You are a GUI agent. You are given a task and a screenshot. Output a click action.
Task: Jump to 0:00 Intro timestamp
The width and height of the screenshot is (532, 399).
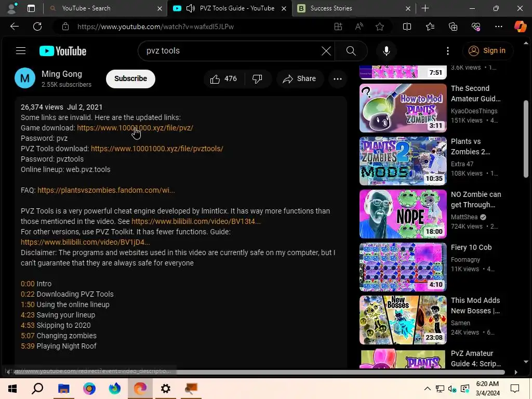click(28, 284)
